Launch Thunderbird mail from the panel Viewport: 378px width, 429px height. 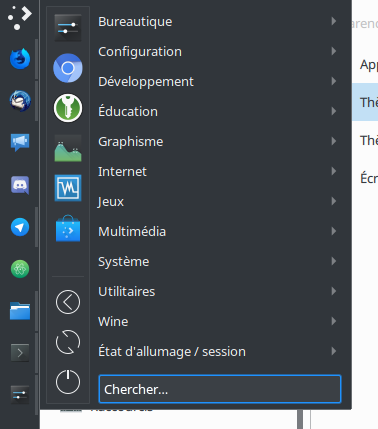(20, 101)
